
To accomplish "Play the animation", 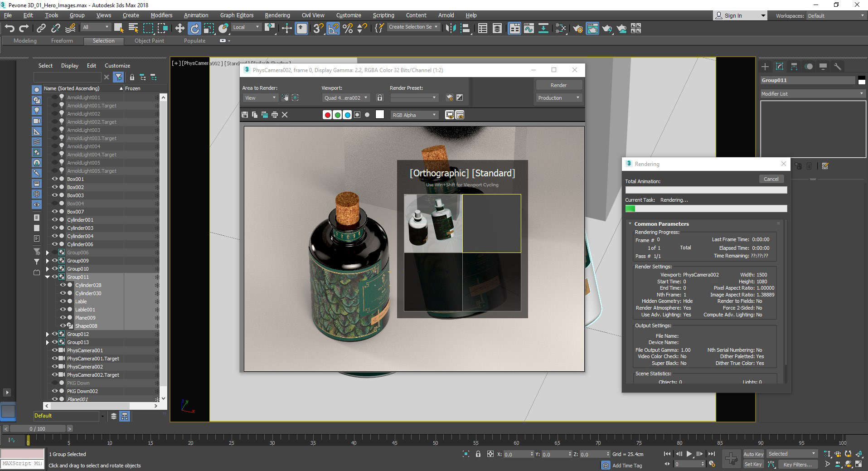I will click(689, 454).
